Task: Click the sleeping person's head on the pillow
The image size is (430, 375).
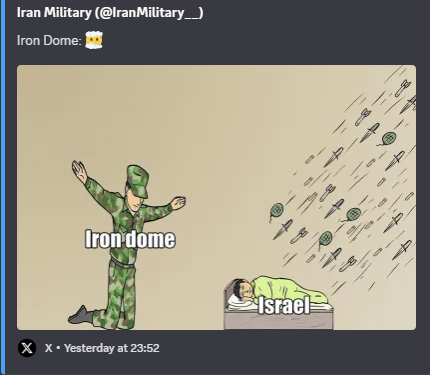Action: [243, 289]
